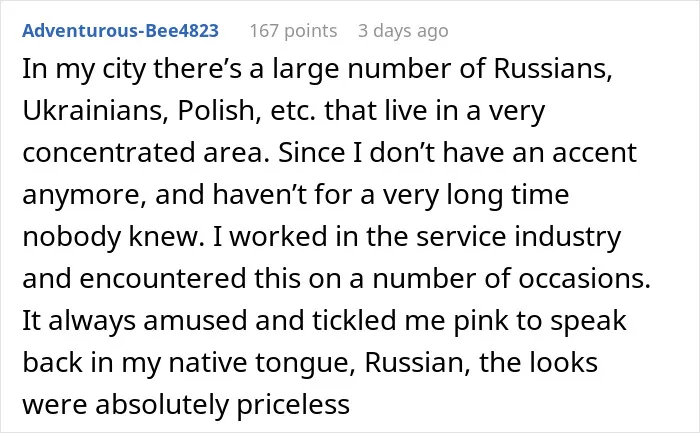700x433 pixels.
Task: Click the 167 points score
Action: point(293,31)
